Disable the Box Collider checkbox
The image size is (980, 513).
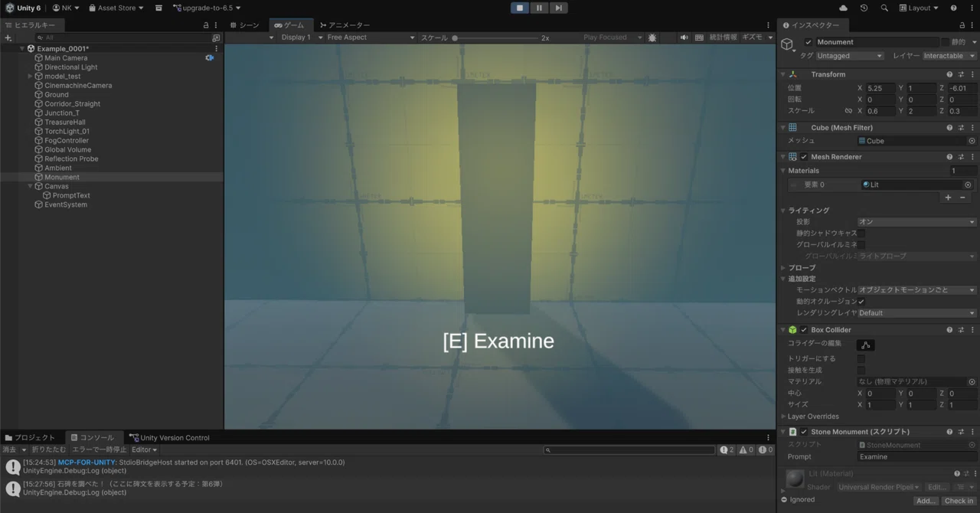tap(804, 330)
